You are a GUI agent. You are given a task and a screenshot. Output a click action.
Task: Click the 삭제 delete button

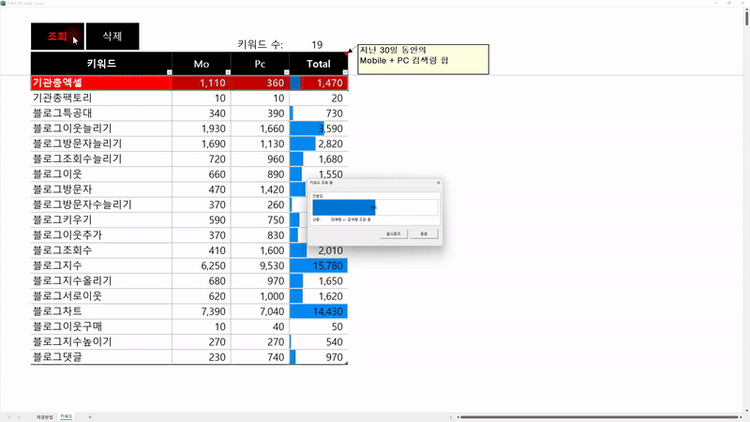tap(112, 36)
